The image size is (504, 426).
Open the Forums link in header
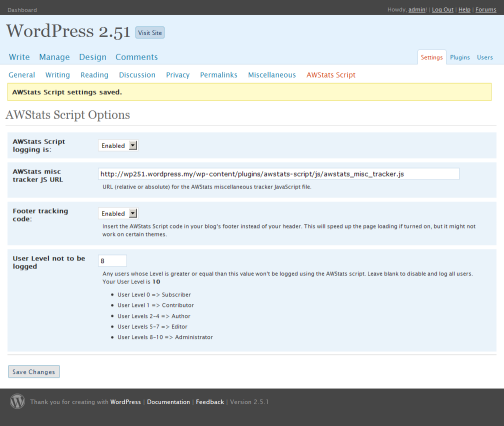coord(486,10)
